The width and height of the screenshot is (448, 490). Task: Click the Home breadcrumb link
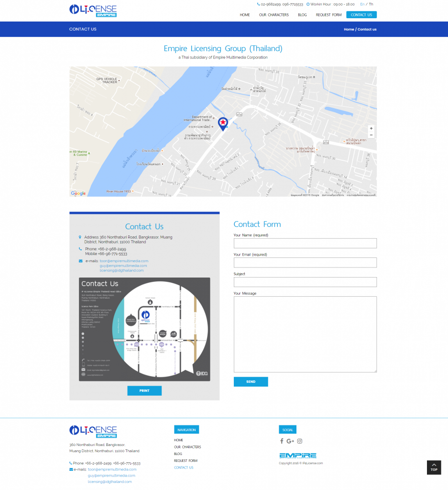coord(349,30)
